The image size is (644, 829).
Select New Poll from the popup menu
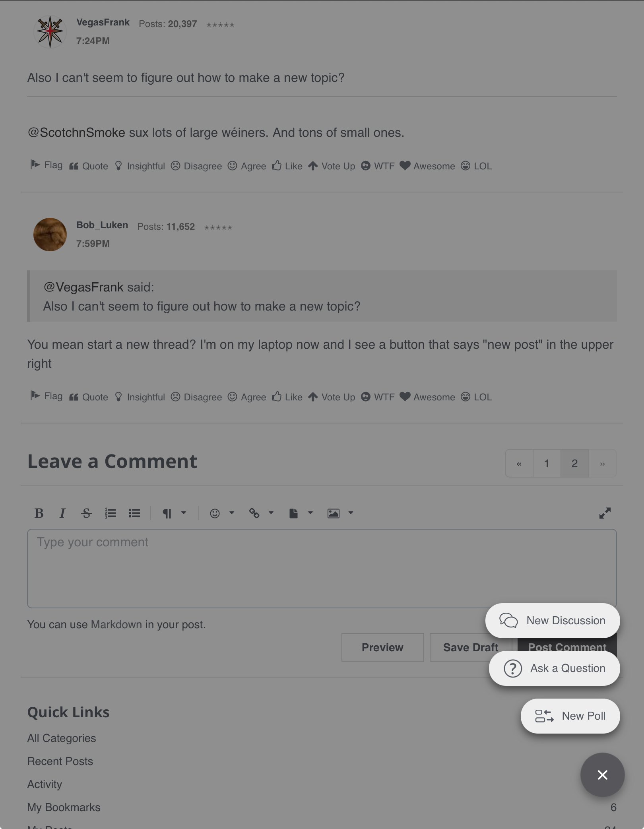click(570, 716)
